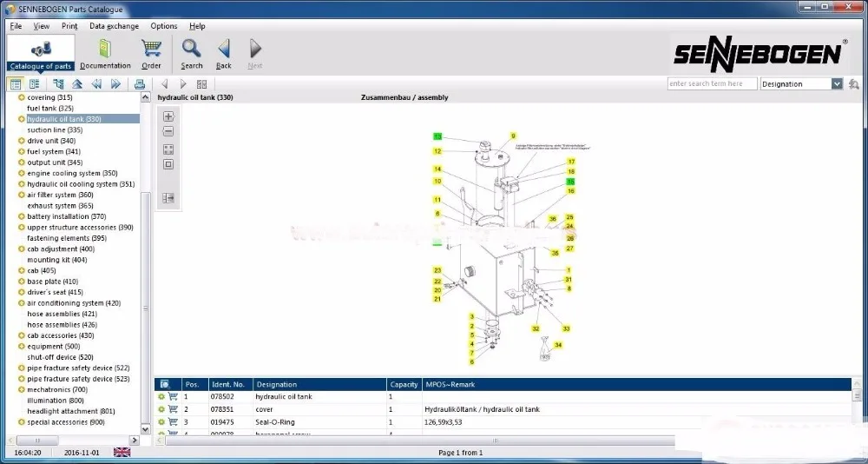Image resolution: width=868 pixels, height=464 pixels.
Task: Open the page thumbnails overview icon
Action: pyautogui.click(x=201, y=84)
